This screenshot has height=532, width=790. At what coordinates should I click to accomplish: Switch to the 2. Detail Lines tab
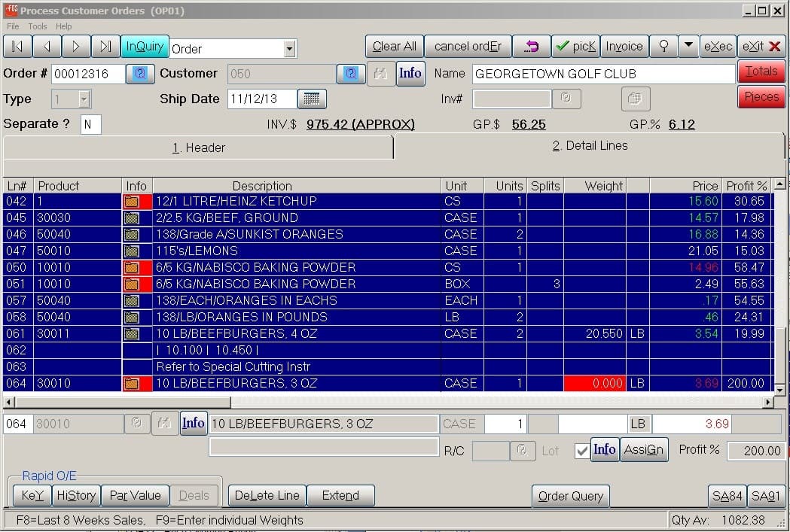click(x=590, y=146)
